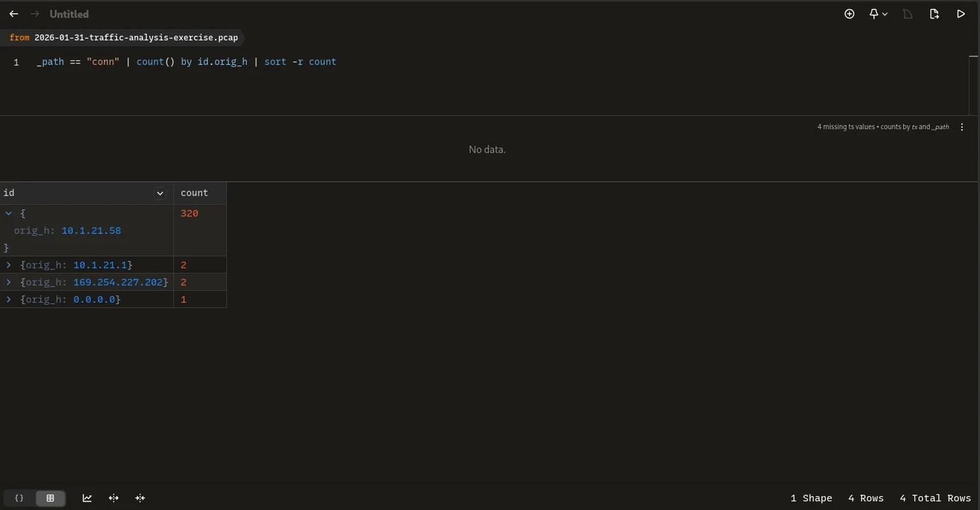
Task: Click the Run query play icon
Action: point(960,14)
